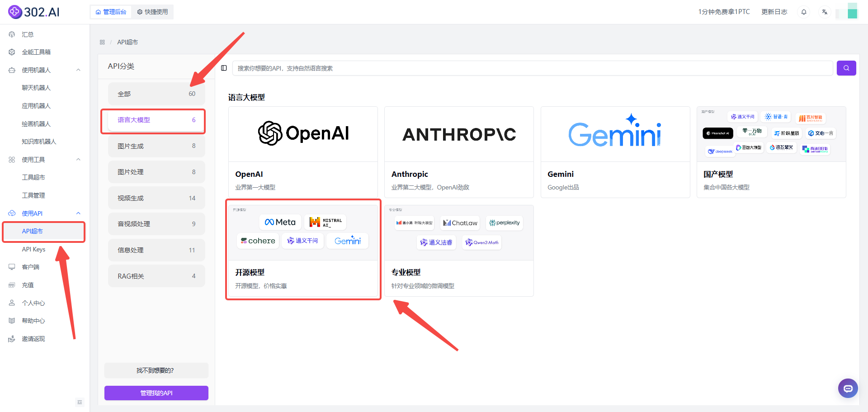Click the 全能工具箱 cube icon
This screenshot has width=868, height=412.
click(12, 52)
